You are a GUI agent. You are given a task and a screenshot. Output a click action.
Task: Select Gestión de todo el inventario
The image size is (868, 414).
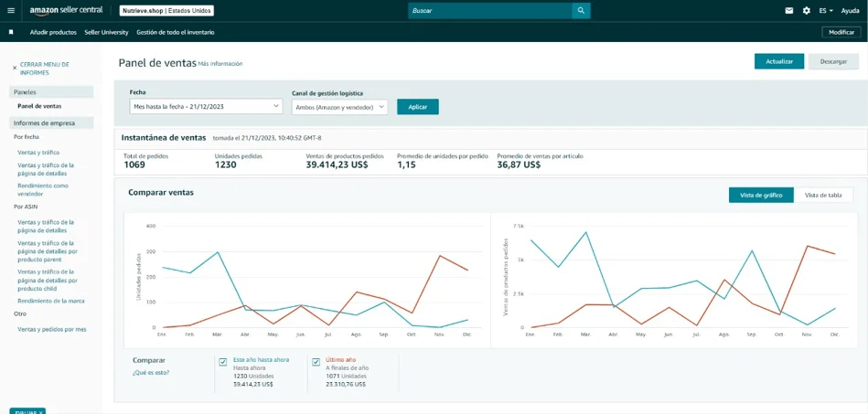point(176,32)
